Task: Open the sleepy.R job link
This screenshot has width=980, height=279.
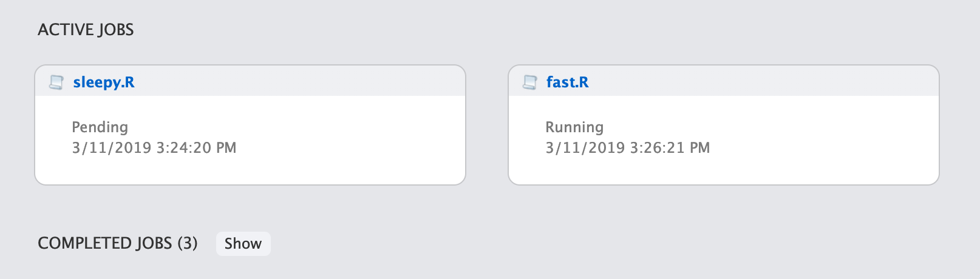Action: 104,82
